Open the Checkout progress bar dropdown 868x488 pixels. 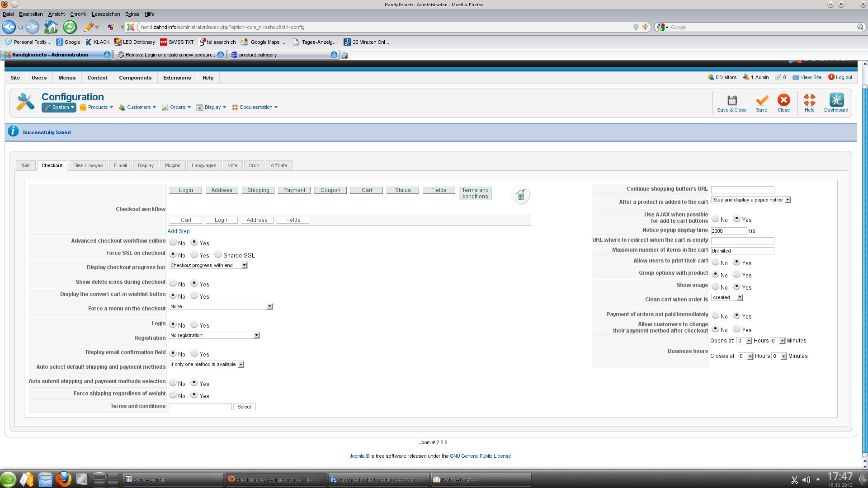pos(208,266)
